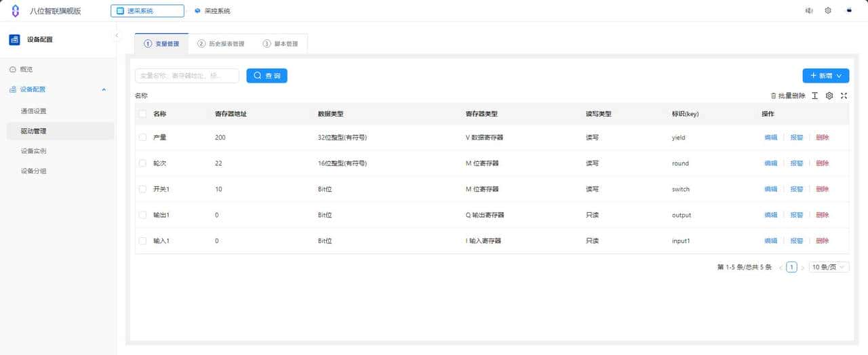The width and height of the screenshot is (868, 355).
Task: Go to the previous page arrow
Action: [781, 268]
